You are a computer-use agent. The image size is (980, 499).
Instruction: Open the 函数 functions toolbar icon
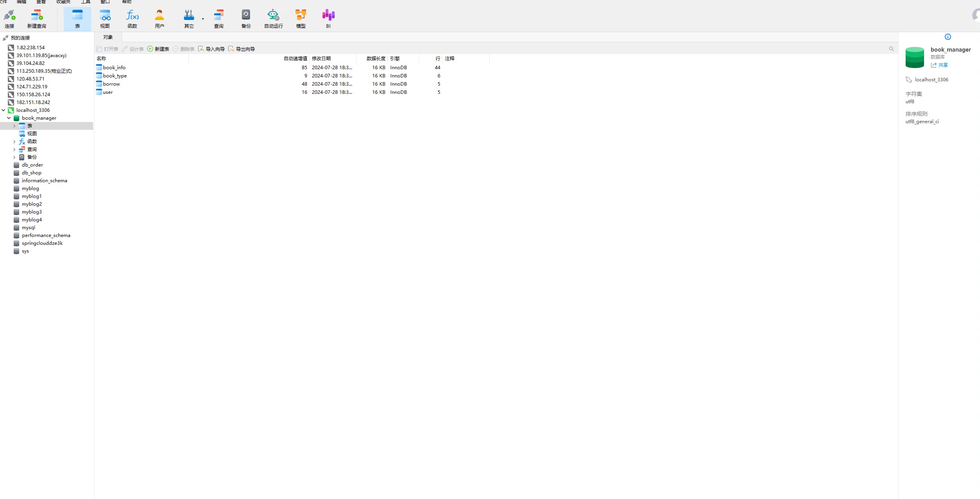point(132,19)
